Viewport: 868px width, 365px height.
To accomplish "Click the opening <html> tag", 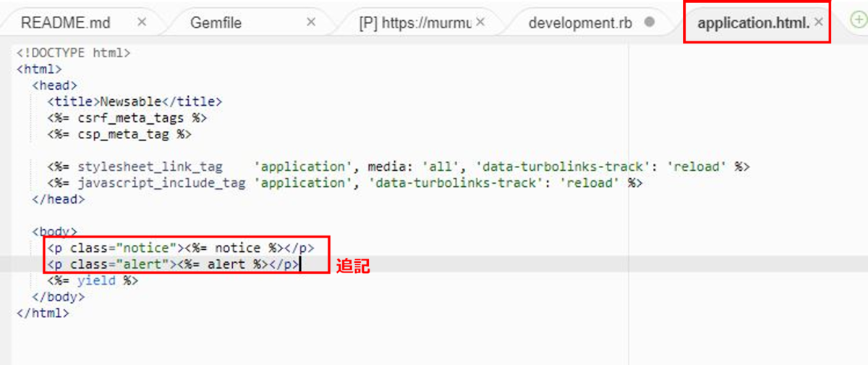I will tap(39, 69).
